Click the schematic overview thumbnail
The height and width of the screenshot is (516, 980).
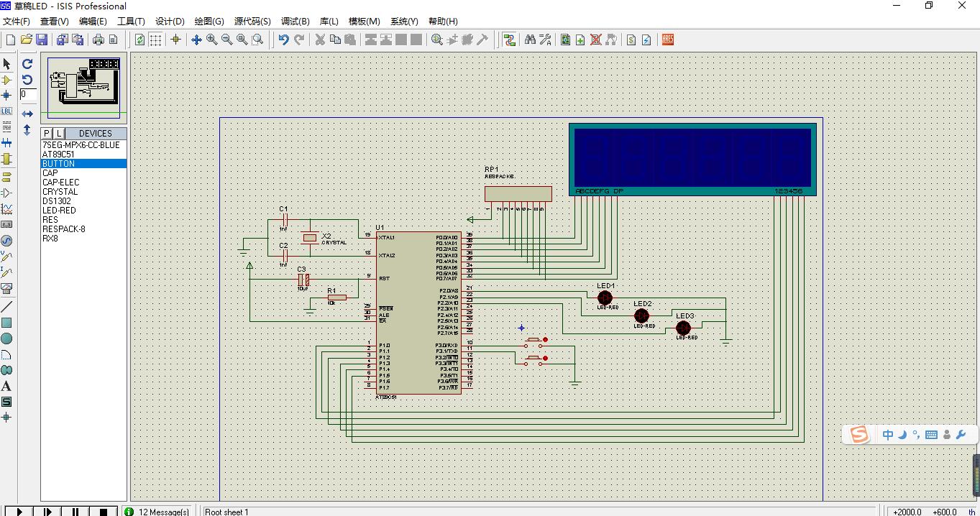(84, 86)
